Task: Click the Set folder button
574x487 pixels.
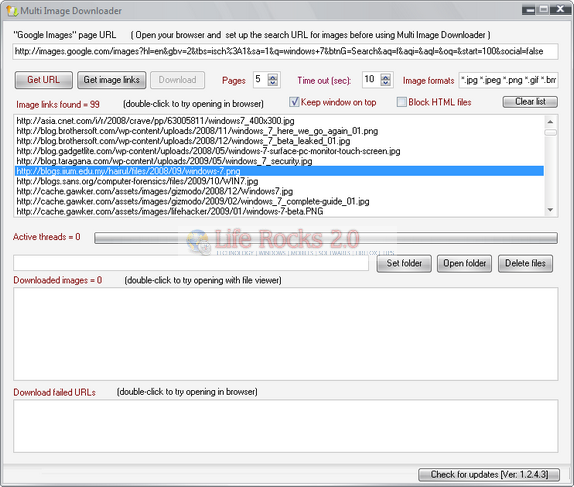Action: coord(404,263)
